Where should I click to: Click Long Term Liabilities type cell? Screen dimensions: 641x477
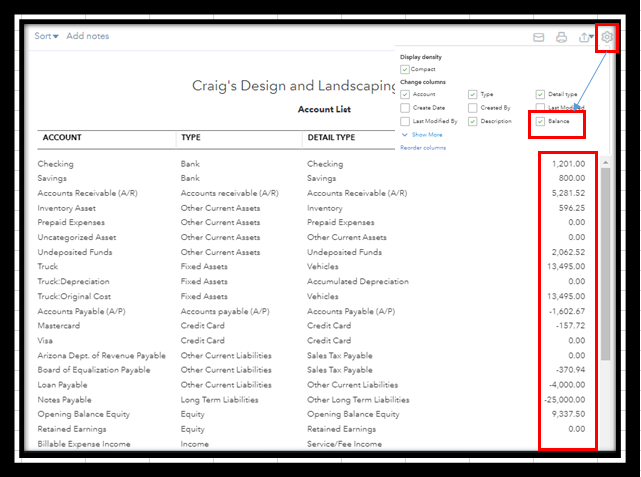click(220, 400)
